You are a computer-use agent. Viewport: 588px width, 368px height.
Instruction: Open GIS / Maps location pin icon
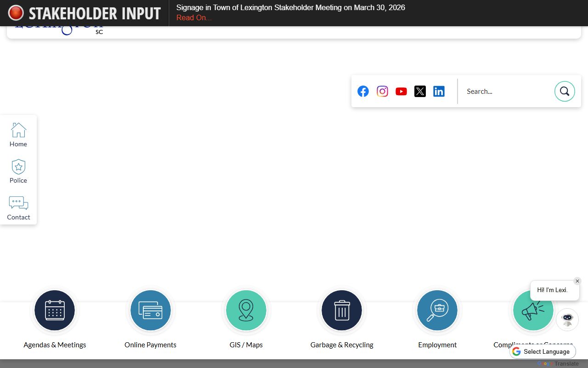[x=246, y=310]
